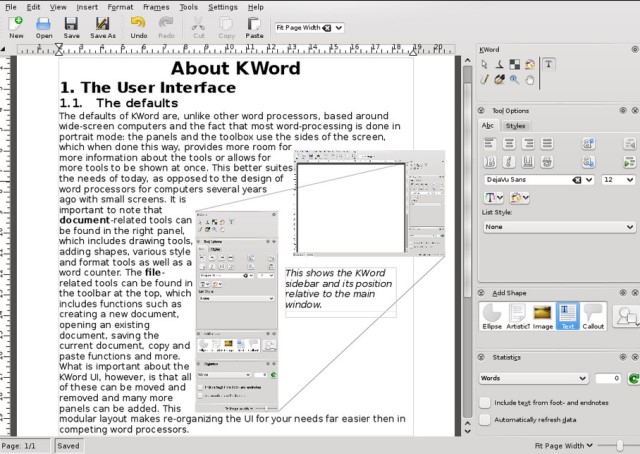Click the shape collection button beside Callout
Image resolution: width=640 pixels, height=454 pixels.
tap(627, 316)
